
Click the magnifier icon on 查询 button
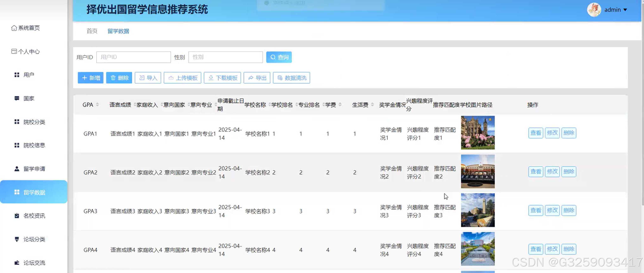point(273,57)
